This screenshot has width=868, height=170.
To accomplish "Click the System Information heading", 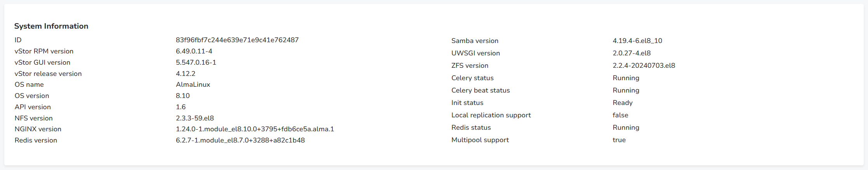I will point(51,26).
